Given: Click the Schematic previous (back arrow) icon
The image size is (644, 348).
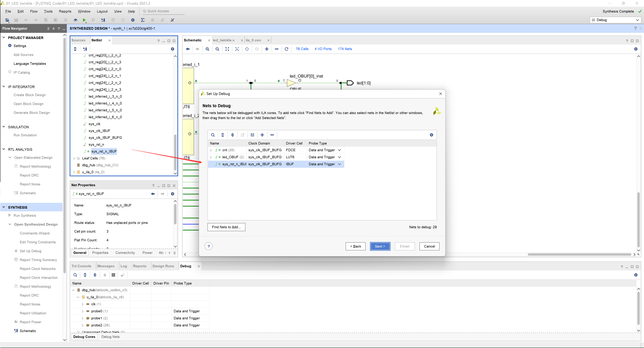Looking at the screenshot, I should [188, 49].
